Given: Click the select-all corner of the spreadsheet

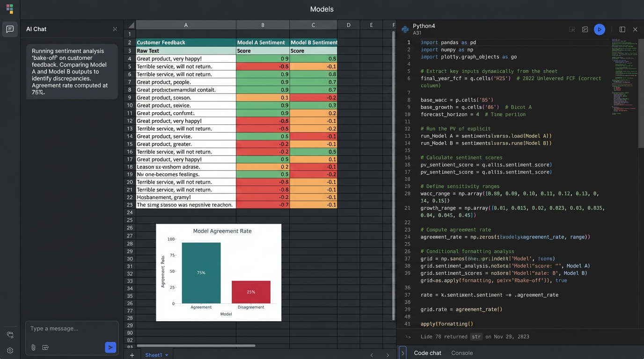Looking at the screenshot, I should [x=130, y=25].
